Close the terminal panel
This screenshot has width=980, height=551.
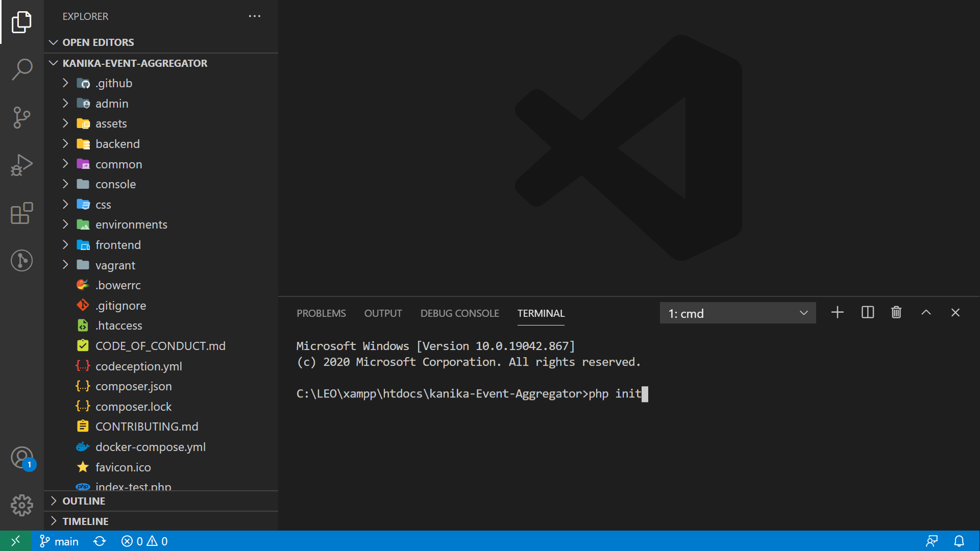[955, 312]
